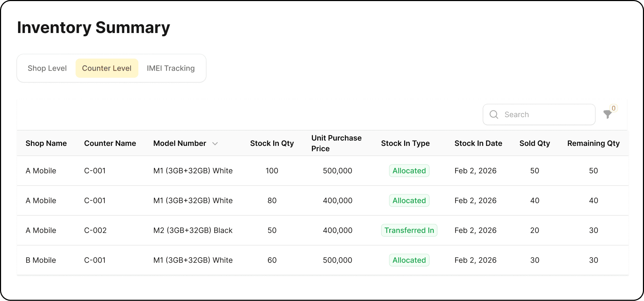Open the IMEI Tracking tab
644x301 pixels.
click(171, 68)
